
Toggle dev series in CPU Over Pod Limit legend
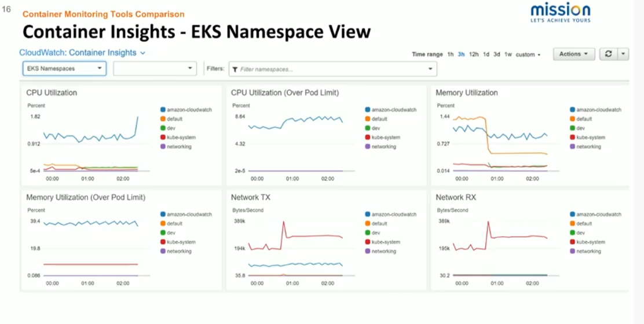[x=375, y=128]
